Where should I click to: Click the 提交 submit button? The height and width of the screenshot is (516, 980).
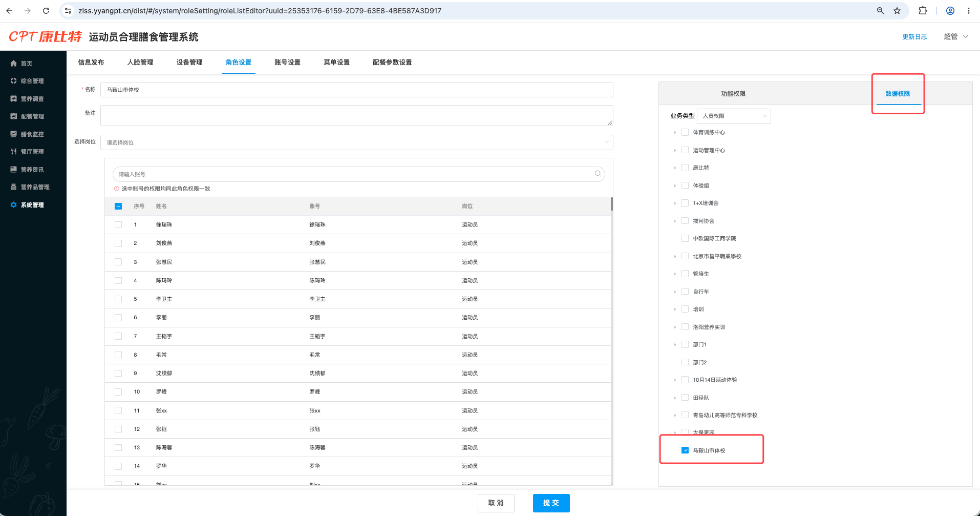point(551,503)
